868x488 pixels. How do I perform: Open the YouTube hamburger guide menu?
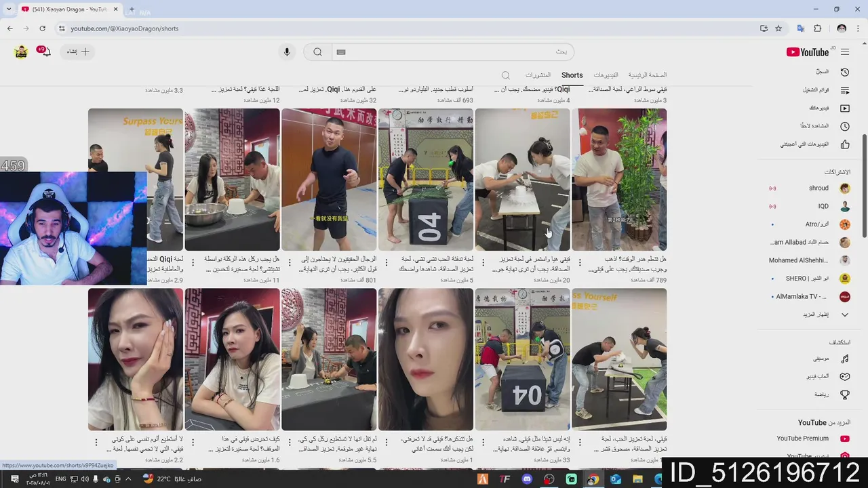pos(845,52)
